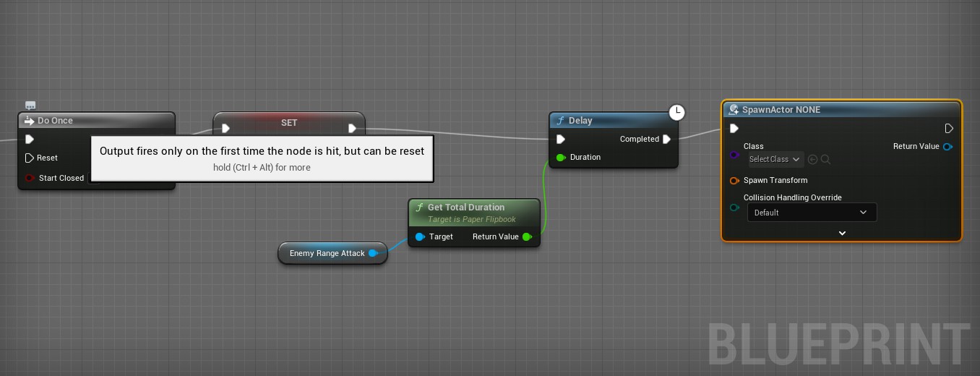The width and height of the screenshot is (980, 376).
Task: Select the Get Total Duration node title
Action: pyautogui.click(x=465, y=208)
